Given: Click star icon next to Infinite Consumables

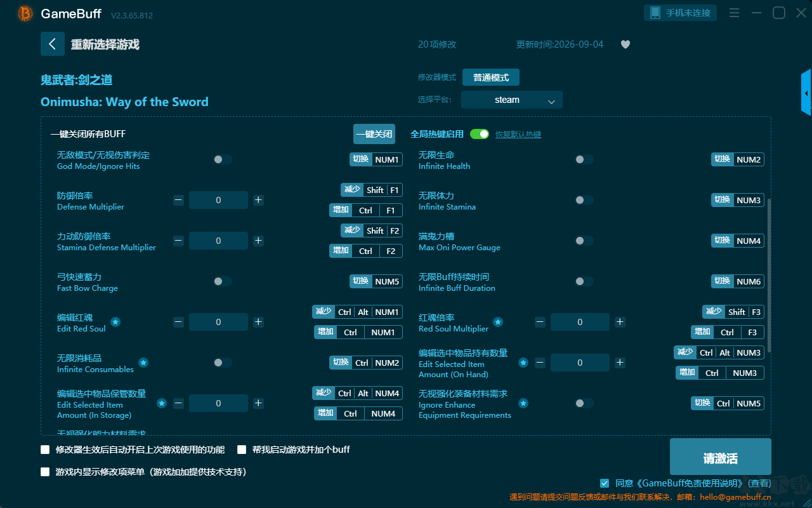Looking at the screenshot, I should [143, 363].
